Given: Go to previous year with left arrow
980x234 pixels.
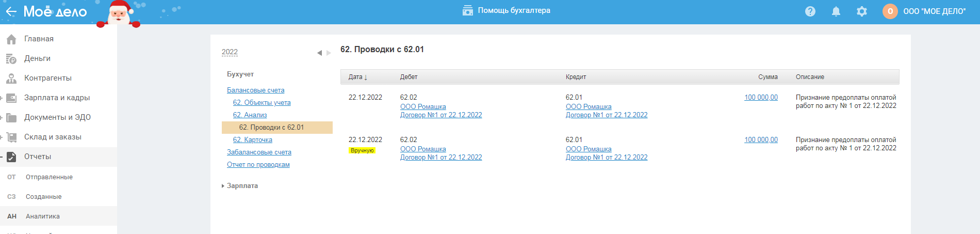Looking at the screenshot, I should (319, 53).
